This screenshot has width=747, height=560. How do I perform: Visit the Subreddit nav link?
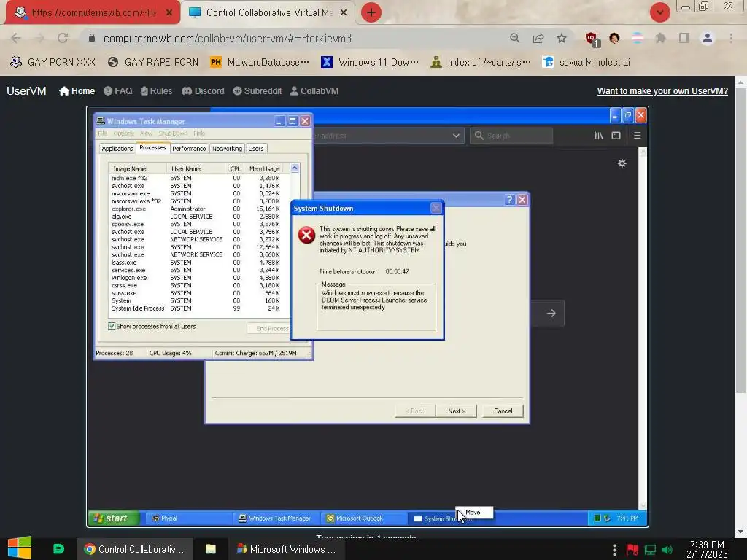(258, 91)
